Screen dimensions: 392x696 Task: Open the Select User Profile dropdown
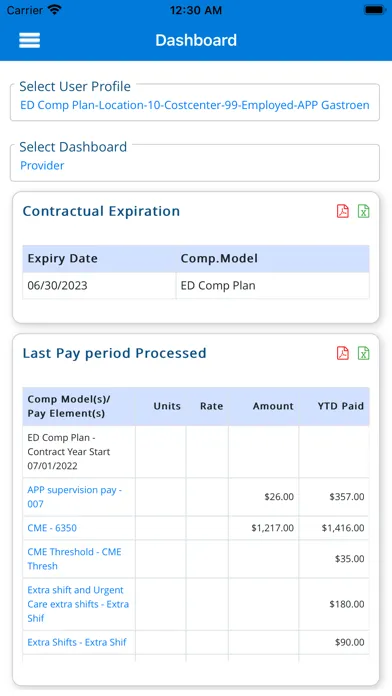[195, 102]
